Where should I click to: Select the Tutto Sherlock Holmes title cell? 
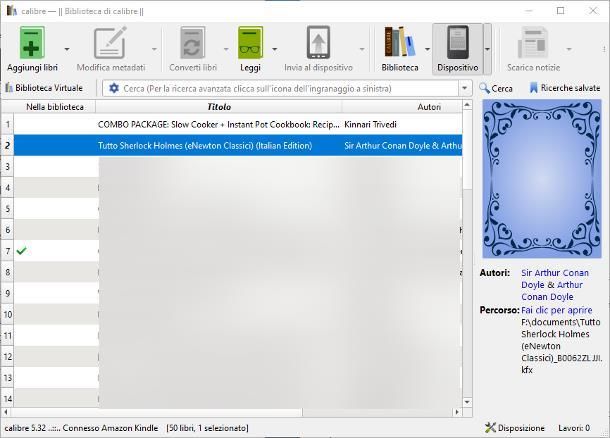pos(219,145)
